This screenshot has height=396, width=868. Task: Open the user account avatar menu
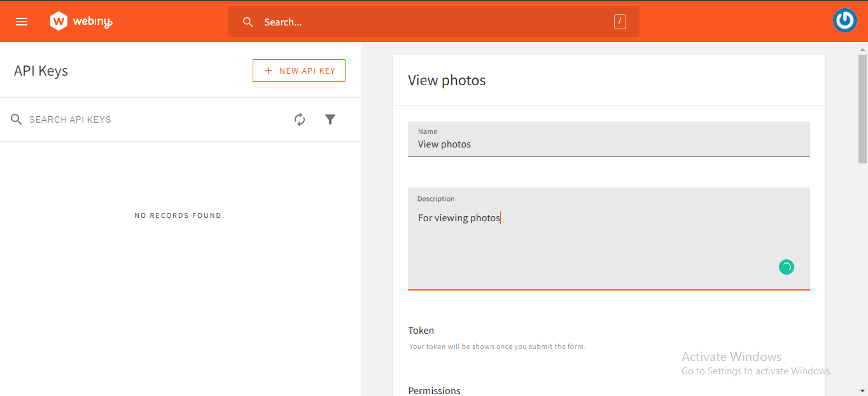844,21
